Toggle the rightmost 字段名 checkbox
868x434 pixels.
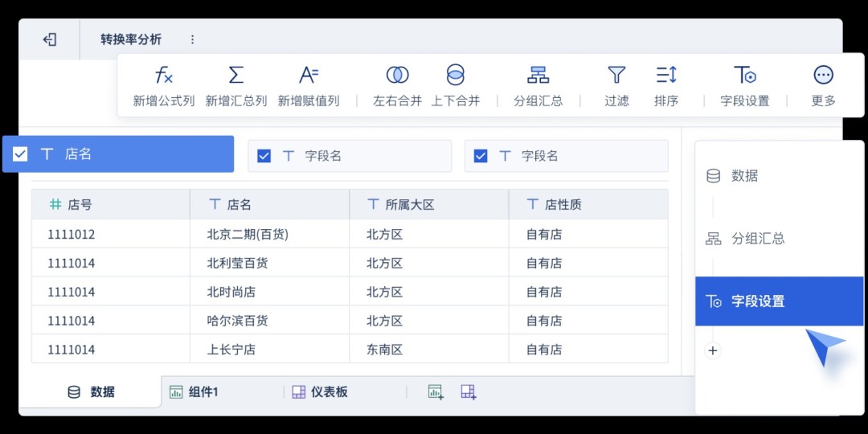[481, 156]
